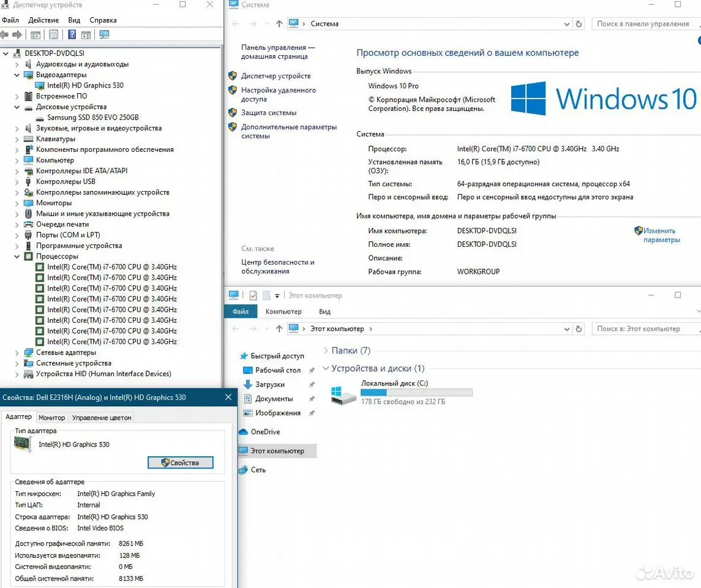
Task: Click Дополнительные параметры системы link
Action: pos(289,132)
